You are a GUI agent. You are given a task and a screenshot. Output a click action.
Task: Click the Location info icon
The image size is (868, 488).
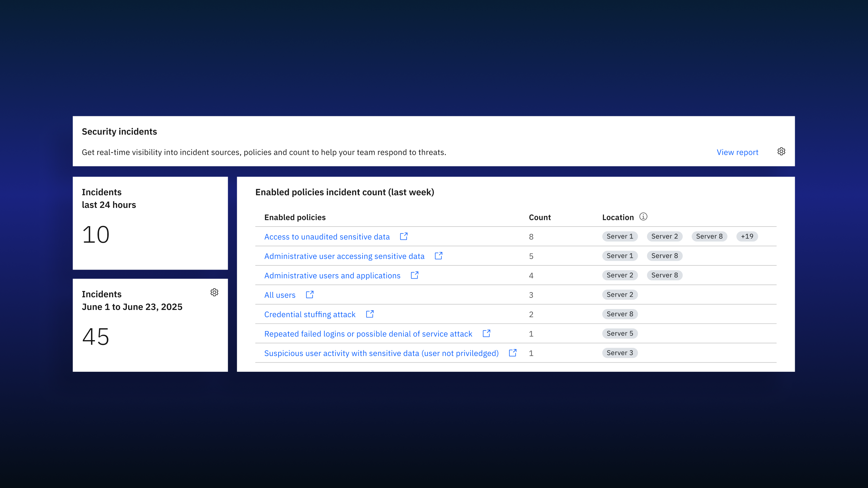(x=643, y=217)
